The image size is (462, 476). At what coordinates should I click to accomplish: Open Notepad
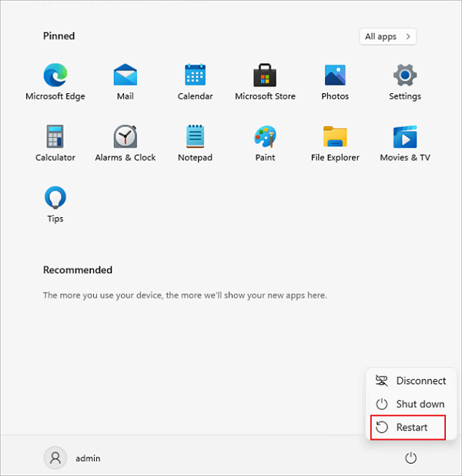click(x=195, y=137)
